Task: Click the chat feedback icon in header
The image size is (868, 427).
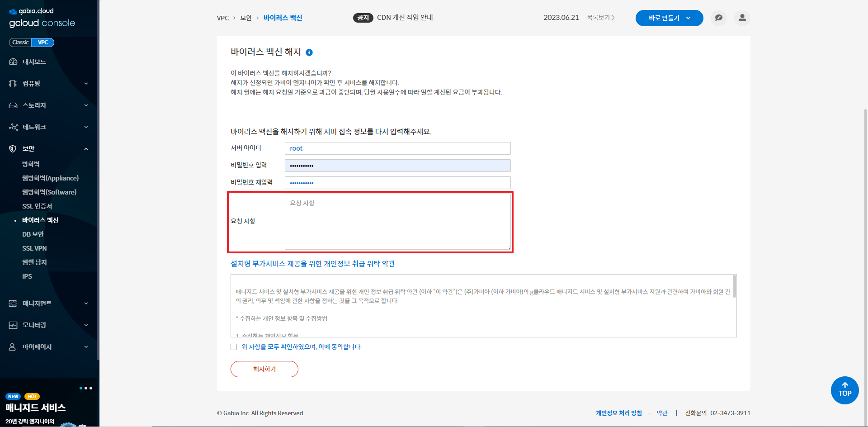Action: click(718, 18)
